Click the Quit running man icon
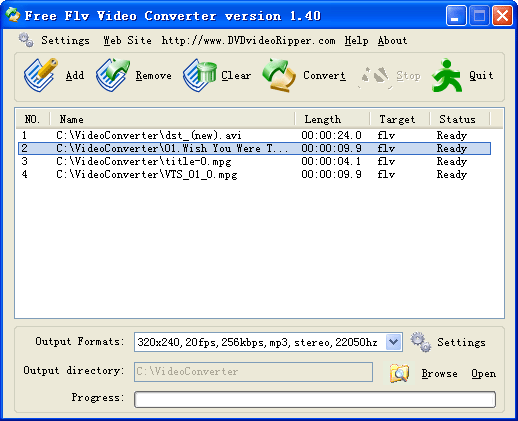This screenshot has height=421, width=518. pyautogui.click(x=447, y=75)
